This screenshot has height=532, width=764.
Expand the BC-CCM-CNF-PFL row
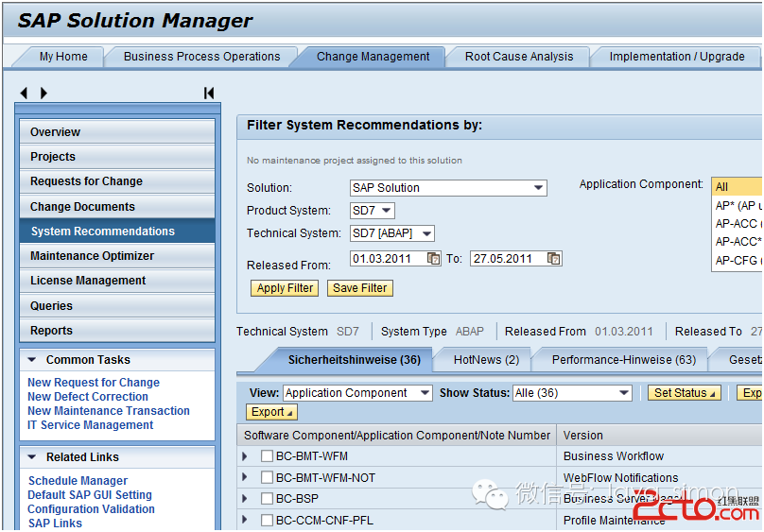pyautogui.click(x=245, y=521)
